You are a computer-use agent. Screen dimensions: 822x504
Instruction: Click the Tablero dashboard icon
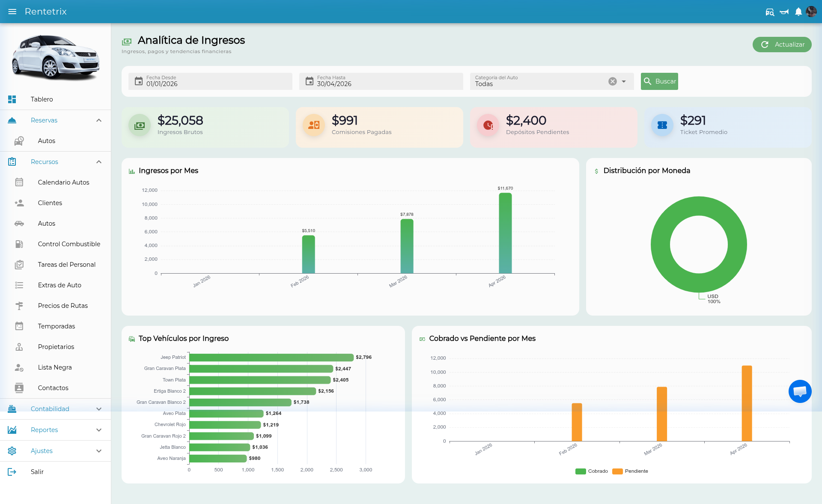click(12, 99)
